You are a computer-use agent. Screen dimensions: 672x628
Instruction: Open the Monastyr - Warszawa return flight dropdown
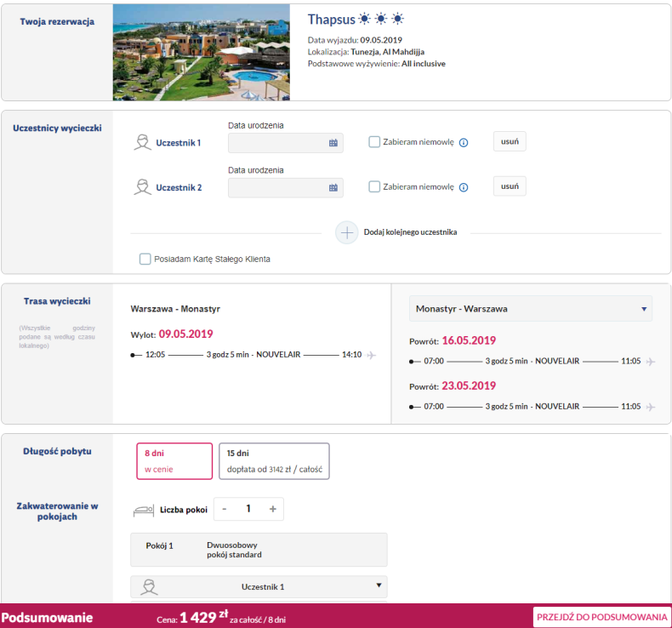click(x=530, y=309)
